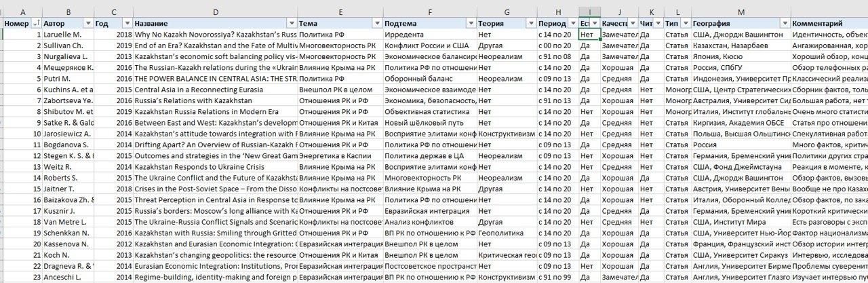
Task: Select column A header
Action: tap(23, 12)
